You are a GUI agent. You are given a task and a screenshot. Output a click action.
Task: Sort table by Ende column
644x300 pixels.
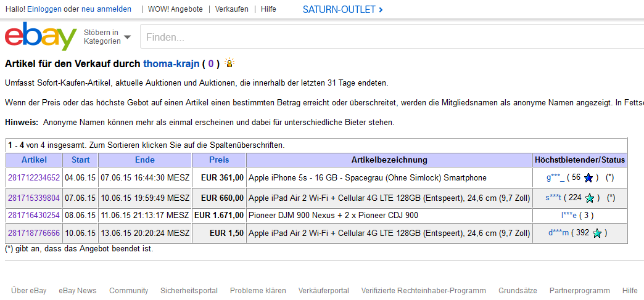pyautogui.click(x=145, y=160)
